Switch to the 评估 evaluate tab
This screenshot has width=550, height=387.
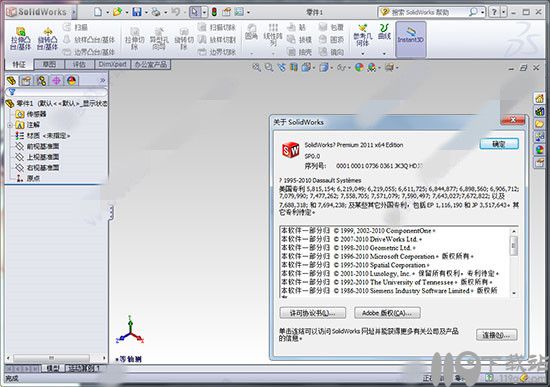[79, 65]
